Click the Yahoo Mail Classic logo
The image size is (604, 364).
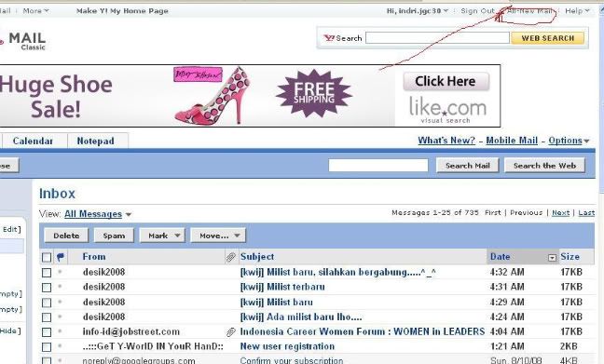point(23,41)
